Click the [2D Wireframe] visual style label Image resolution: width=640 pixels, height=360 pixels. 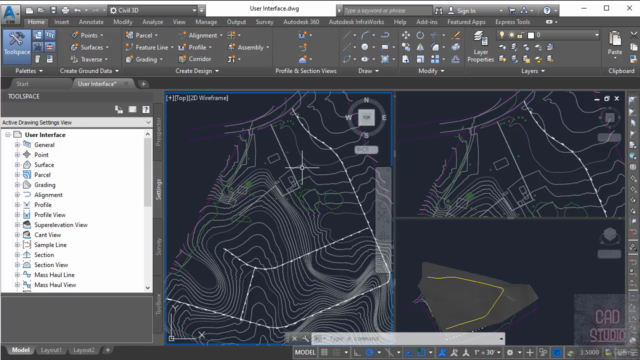click(208, 98)
